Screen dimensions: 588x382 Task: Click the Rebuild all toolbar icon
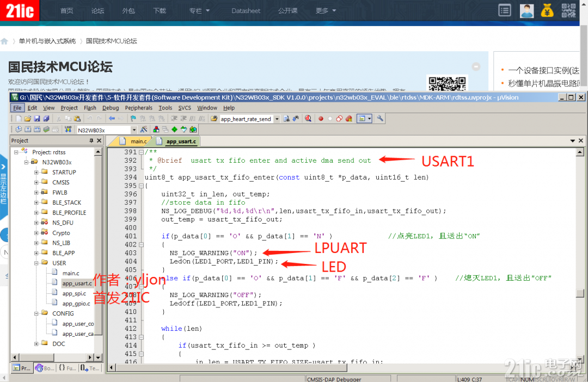pos(37,130)
